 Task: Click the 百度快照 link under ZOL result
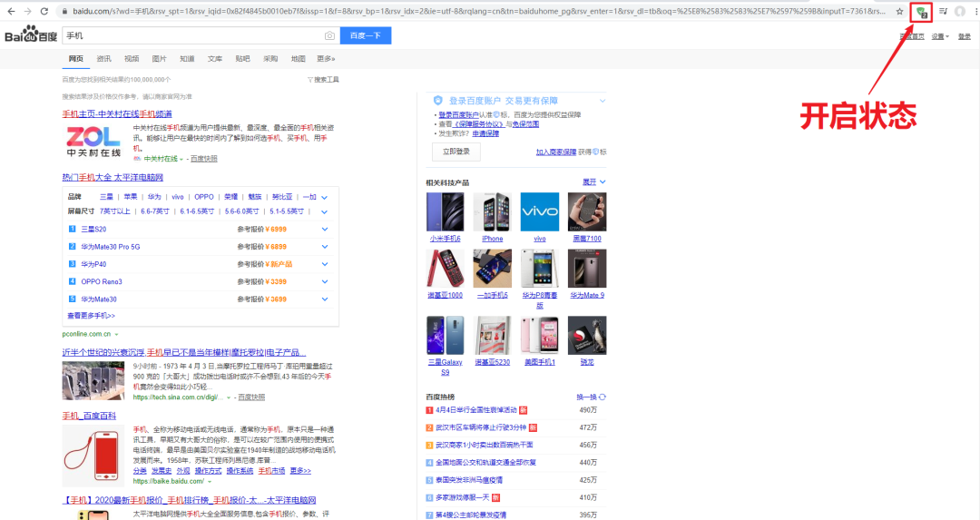click(x=204, y=159)
